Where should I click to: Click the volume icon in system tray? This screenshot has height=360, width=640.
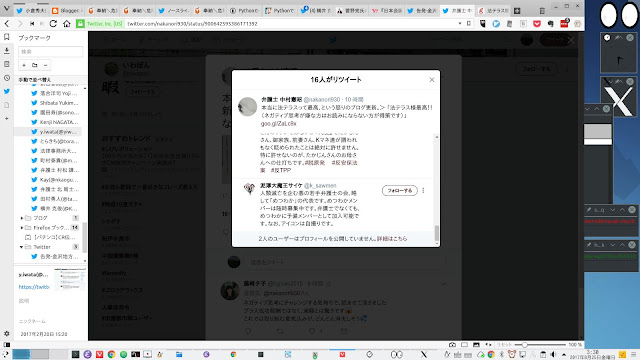pos(553,354)
